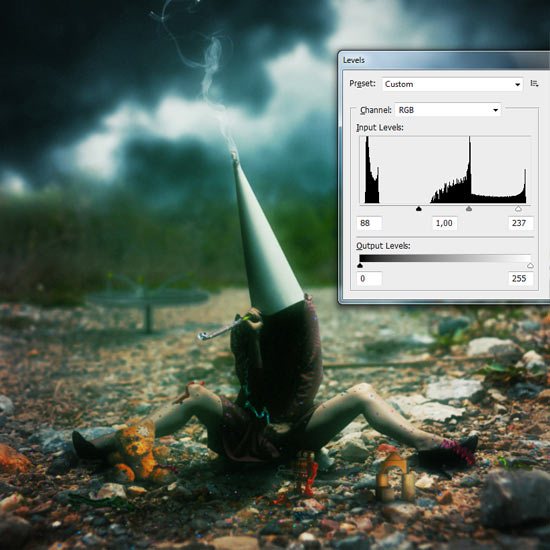The height and width of the screenshot is (550, 550).
Task: Open the Preset options menu icon
Action: [x=534, y=83]
